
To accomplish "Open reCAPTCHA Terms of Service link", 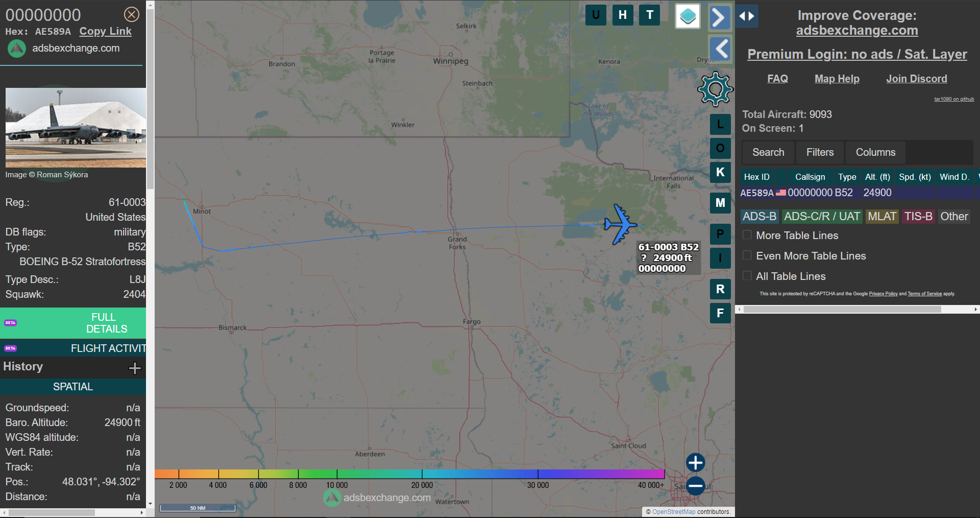I will click(924, 294).
